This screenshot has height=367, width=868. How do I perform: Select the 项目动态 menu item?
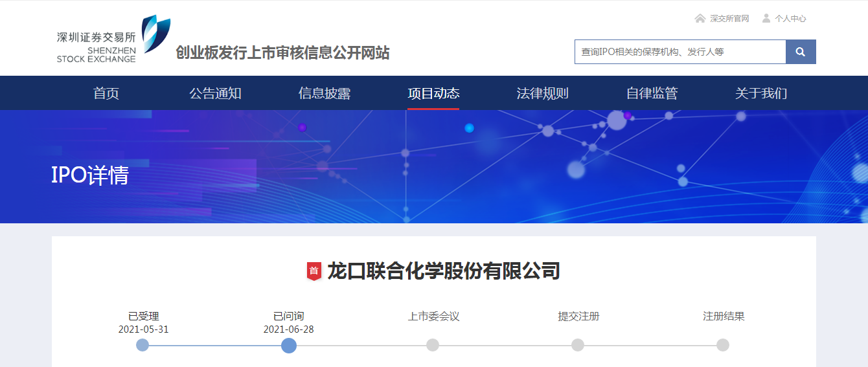tap(433, 93)
